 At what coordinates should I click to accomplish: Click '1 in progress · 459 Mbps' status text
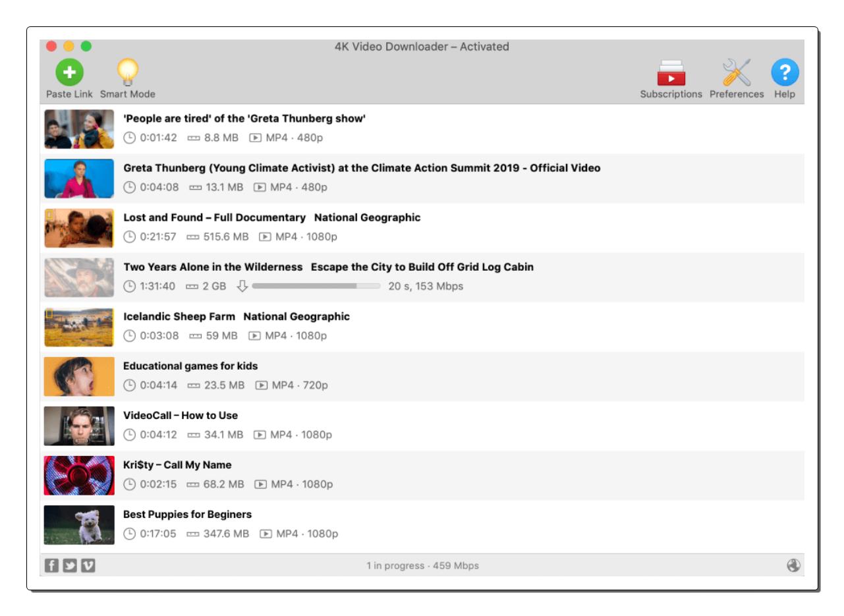click(422, 566)
